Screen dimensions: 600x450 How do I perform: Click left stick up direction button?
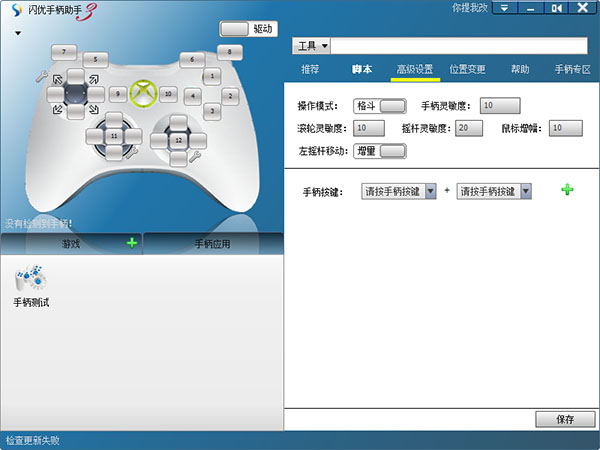coord(114,120)
